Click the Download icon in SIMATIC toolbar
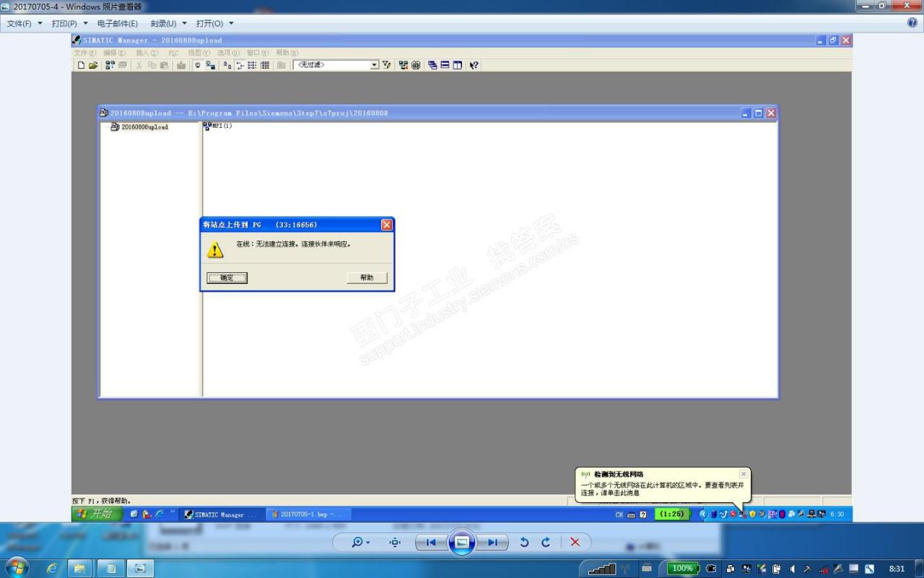The height and width of the screenshot is (578, 924). [181, 65]
